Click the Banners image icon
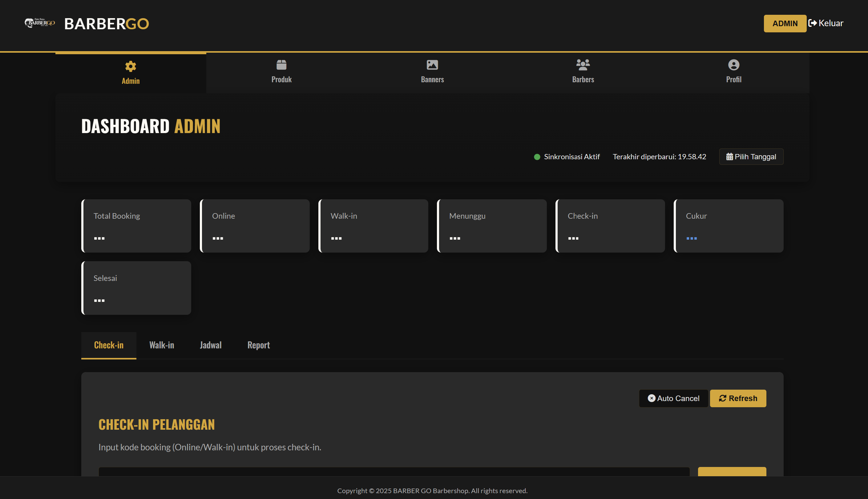868x499 pixels. [432, 65]
